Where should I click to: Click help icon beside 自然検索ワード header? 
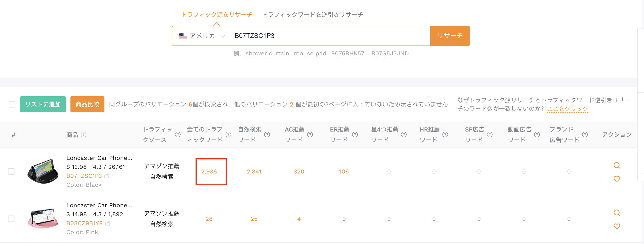pyautogui.click(x=267, y=135)
